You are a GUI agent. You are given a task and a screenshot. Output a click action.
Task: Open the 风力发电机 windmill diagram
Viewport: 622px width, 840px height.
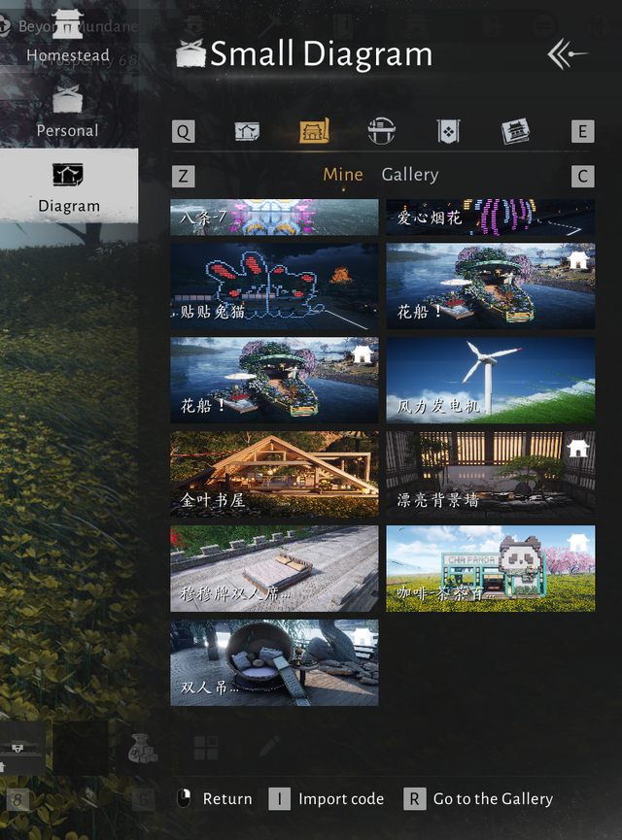490,381
